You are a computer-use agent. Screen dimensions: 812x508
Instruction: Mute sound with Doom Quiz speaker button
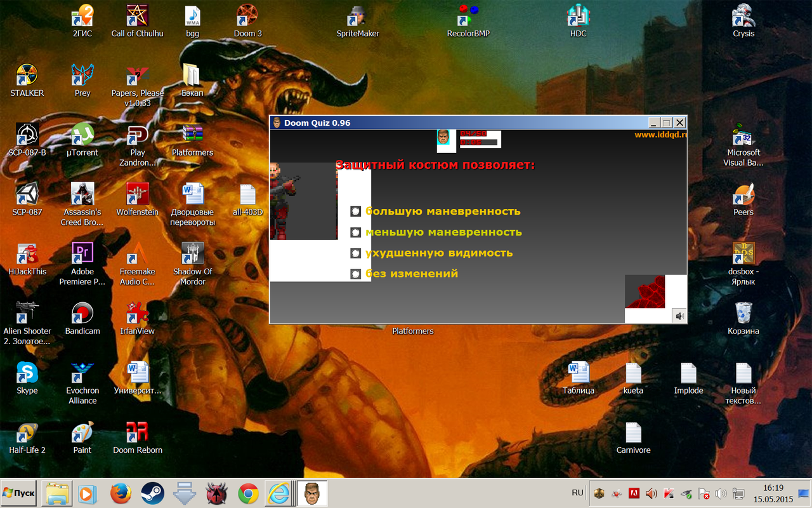[679, 316]
